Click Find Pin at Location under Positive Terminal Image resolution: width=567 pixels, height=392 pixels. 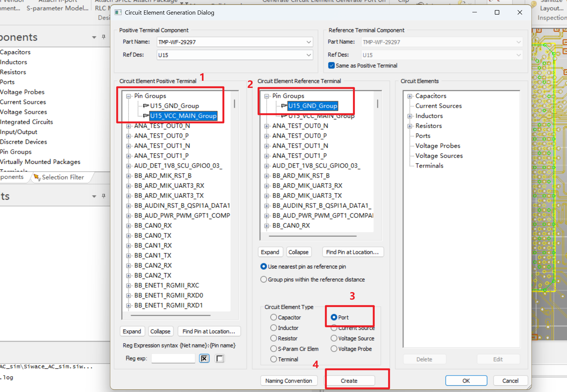click(x=209, y=331)
